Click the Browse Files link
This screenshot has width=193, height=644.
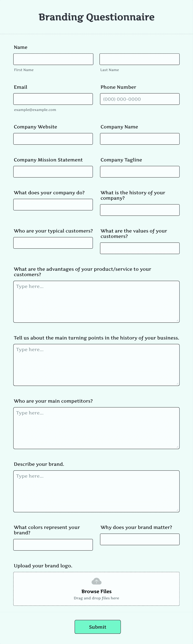(96, 591)
